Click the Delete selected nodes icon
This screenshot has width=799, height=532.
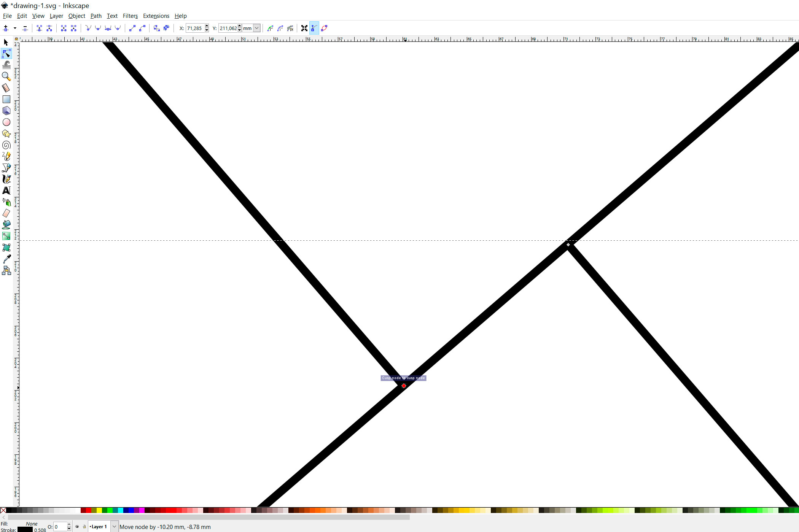25,28
